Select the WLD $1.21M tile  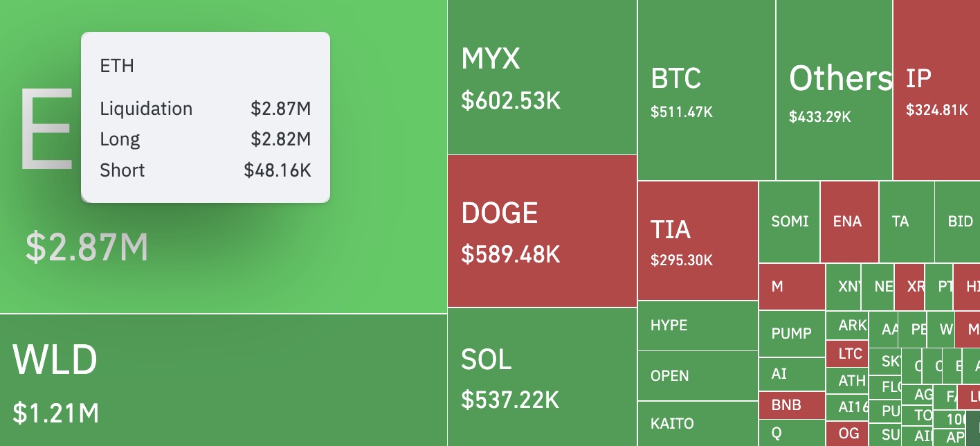point(223,380)
